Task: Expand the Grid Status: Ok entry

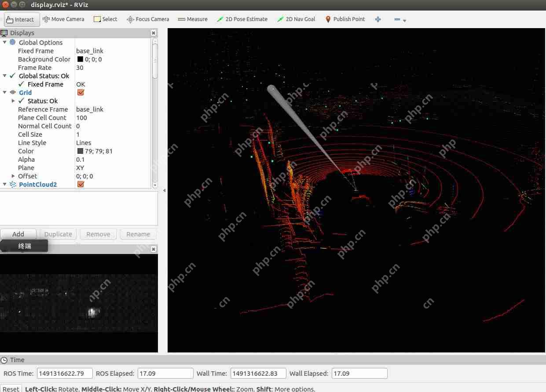Action: (x=13, y=101)
